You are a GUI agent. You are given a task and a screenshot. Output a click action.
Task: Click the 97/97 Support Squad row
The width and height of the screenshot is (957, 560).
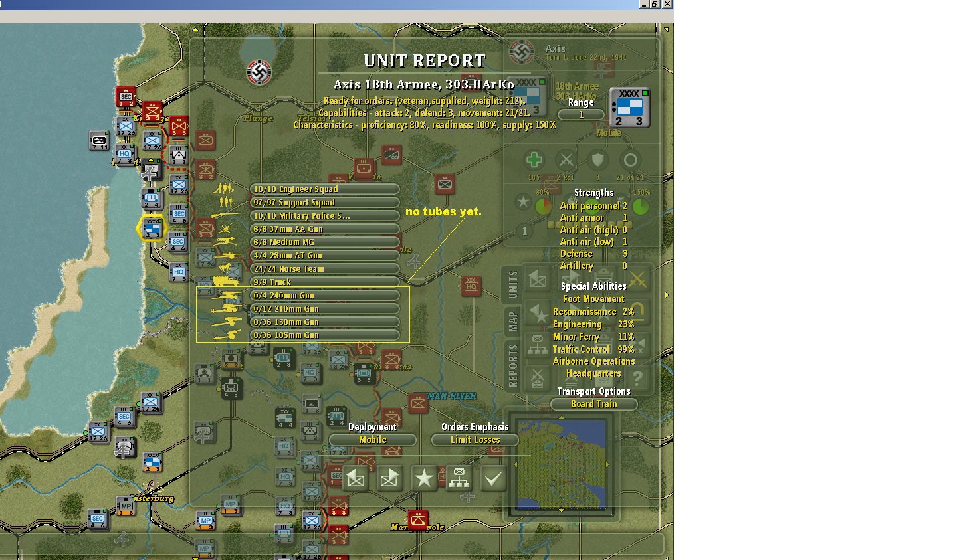[x=325, y=203]
